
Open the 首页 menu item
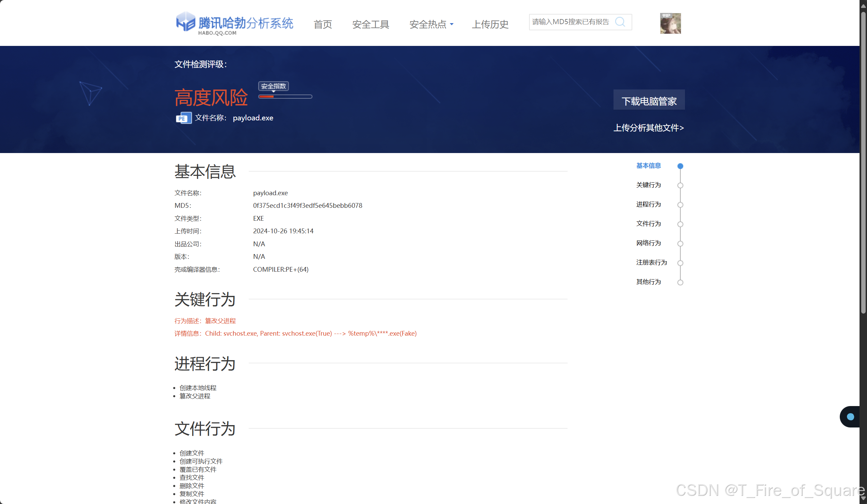click(322, 24)
